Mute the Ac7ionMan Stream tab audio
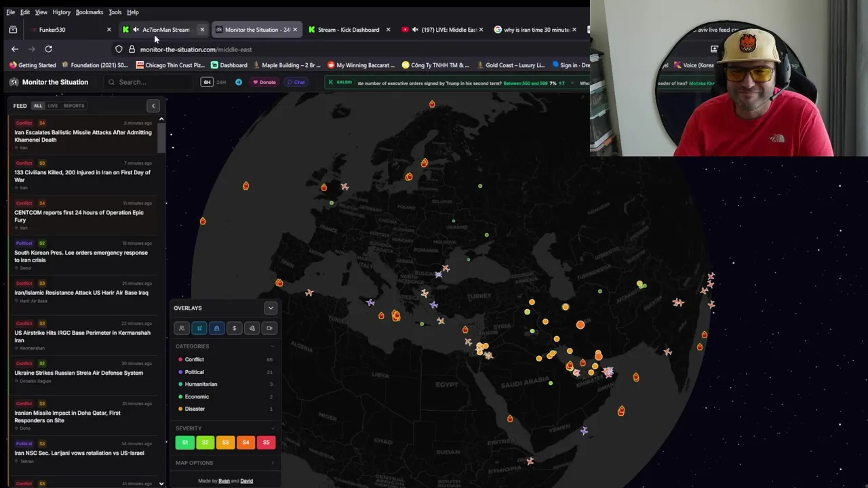 click(x=136, y=30)
